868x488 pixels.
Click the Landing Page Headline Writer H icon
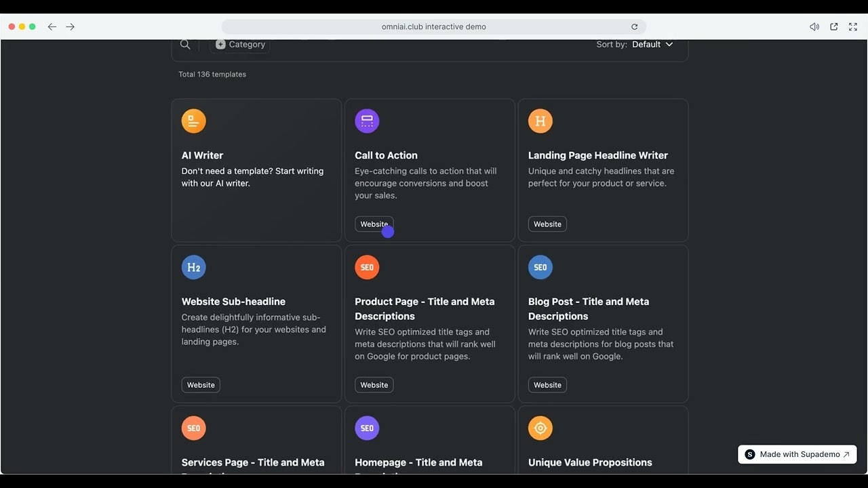(540, 121)
